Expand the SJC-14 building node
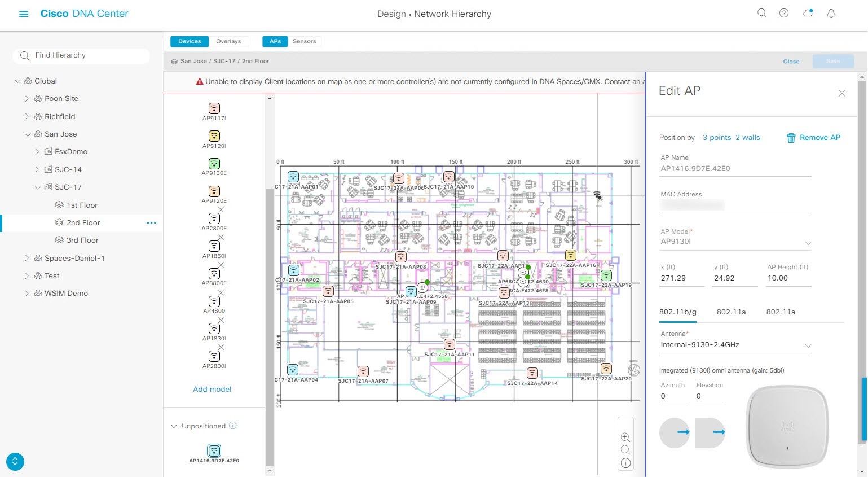 [x=37, y=170]
